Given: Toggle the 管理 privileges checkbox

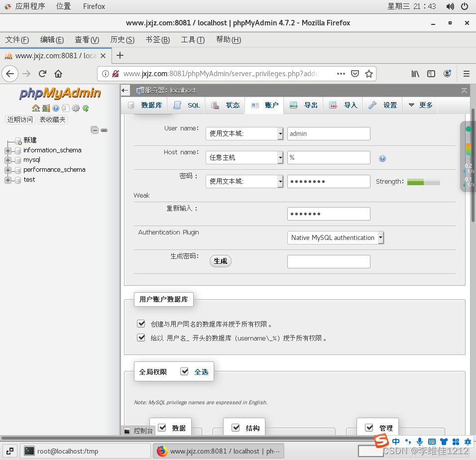Looking at the screenshot, I should [369, 428].
